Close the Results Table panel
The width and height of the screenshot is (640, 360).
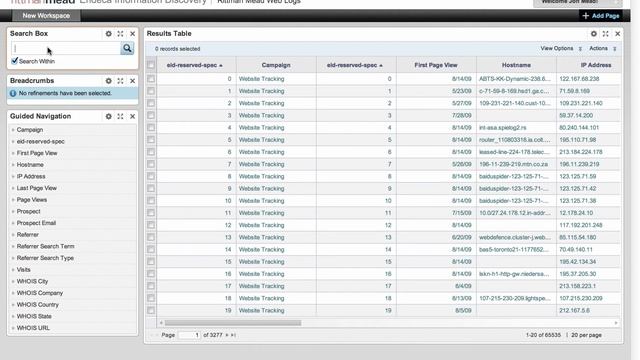pos(618,34)
